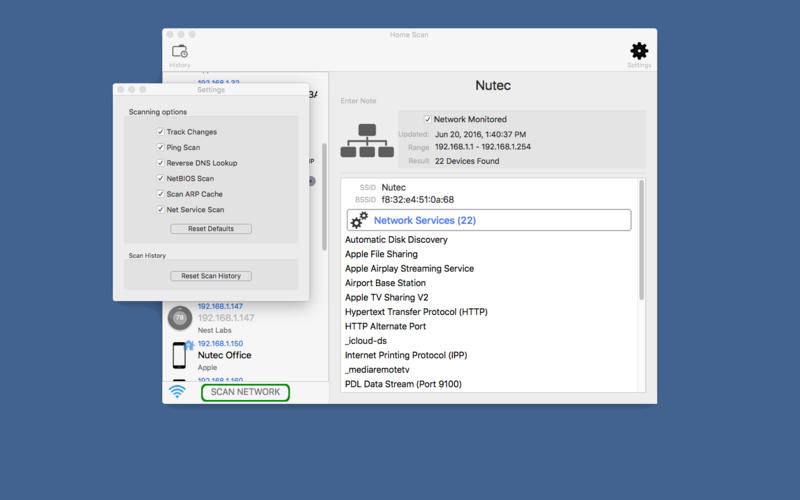
Task: Expand the Network Services (22) header
Action: [x=489, y=220]
